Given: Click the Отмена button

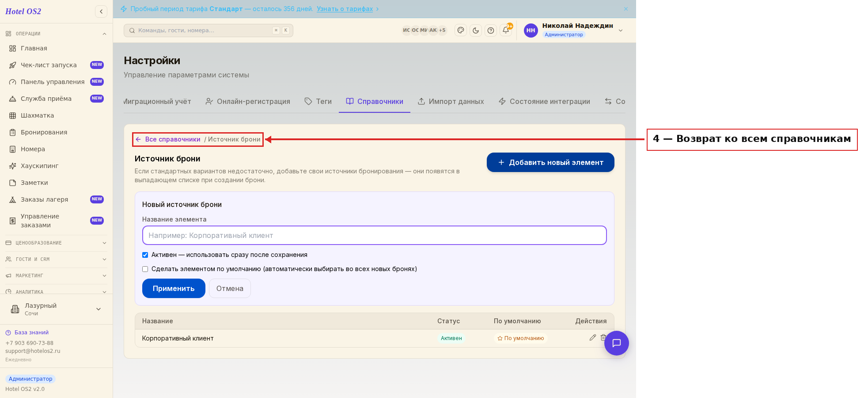Looking at the screenshot, I should tap(230, 288).
